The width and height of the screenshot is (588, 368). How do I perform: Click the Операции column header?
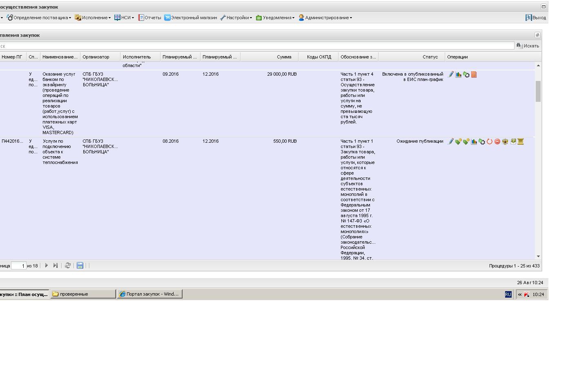pos(490,57)
